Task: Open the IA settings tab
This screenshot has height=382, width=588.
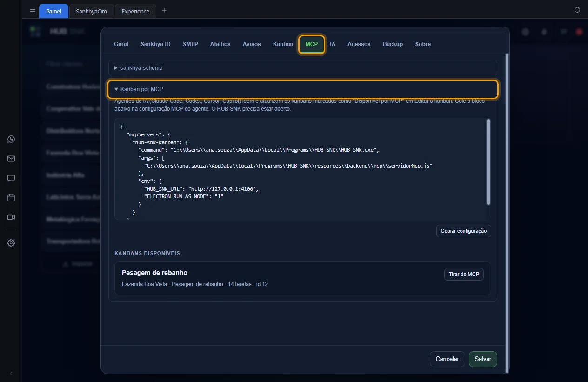Action: [333, 44]
